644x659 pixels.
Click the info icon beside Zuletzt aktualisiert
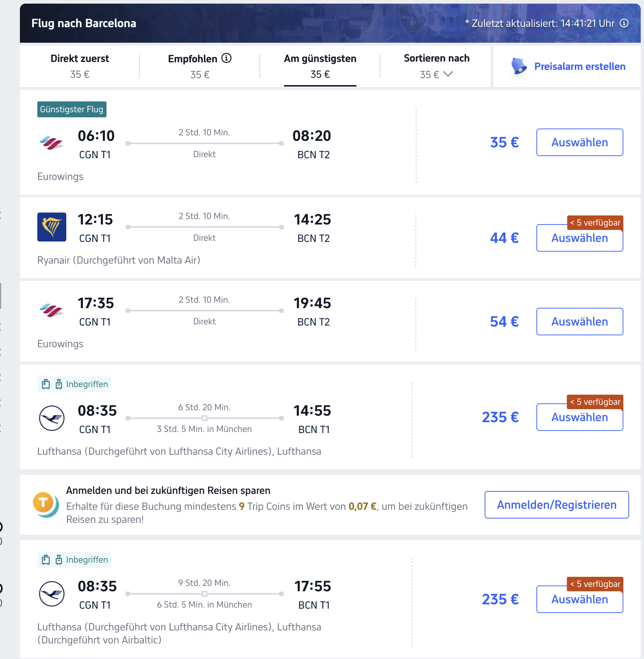624,23
